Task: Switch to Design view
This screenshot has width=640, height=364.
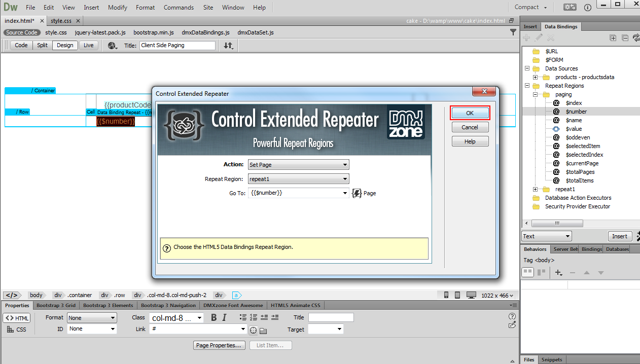Action: point(65,45)
